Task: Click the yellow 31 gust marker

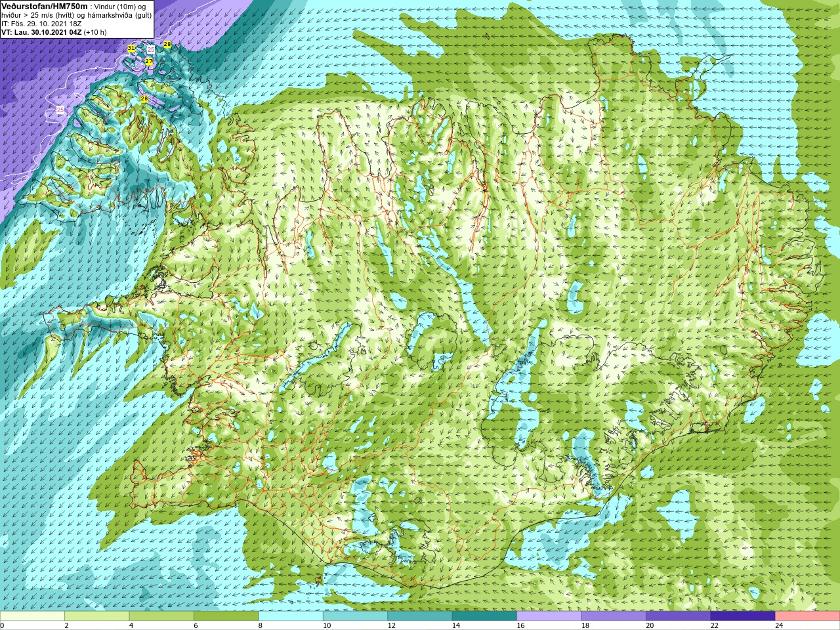Action: pos(131,49)
